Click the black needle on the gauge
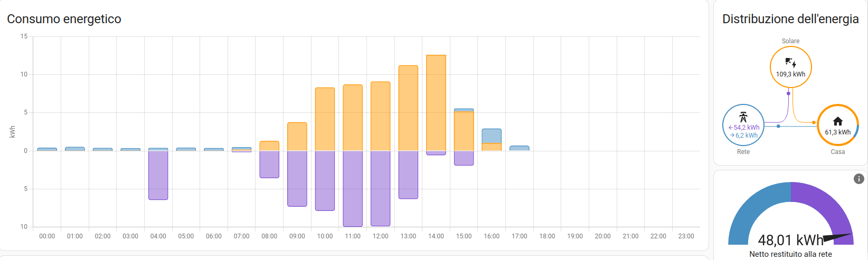This screenshot has height=260, width=868. point(837,238)
